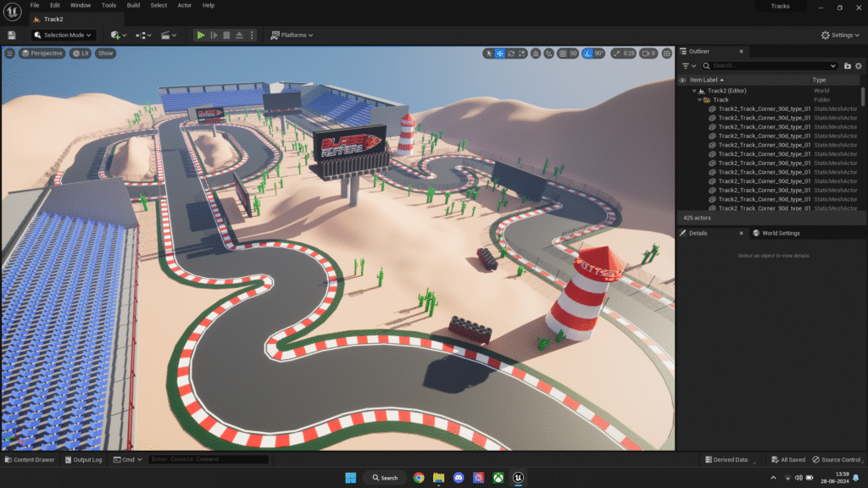Change the scale snap value 0.25
This screenshot has width=868, height=488.
coord(629,53)
